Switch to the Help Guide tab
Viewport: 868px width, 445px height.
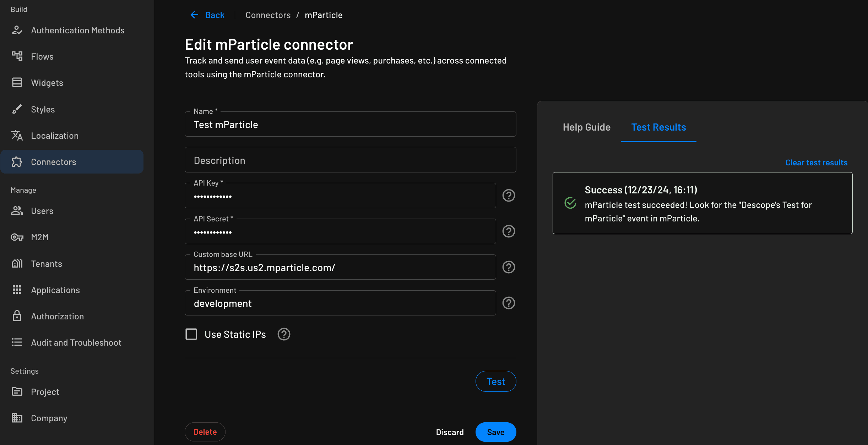[x=586, y=127]
